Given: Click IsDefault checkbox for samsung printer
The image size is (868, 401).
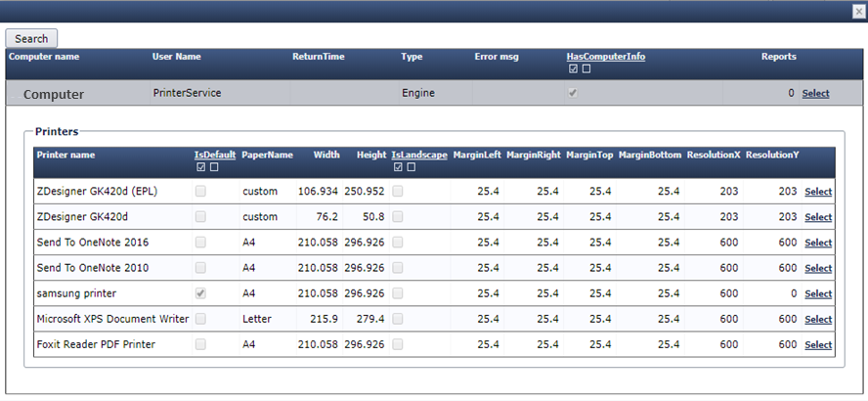Looking at the screenshot, I should point(201,293).
